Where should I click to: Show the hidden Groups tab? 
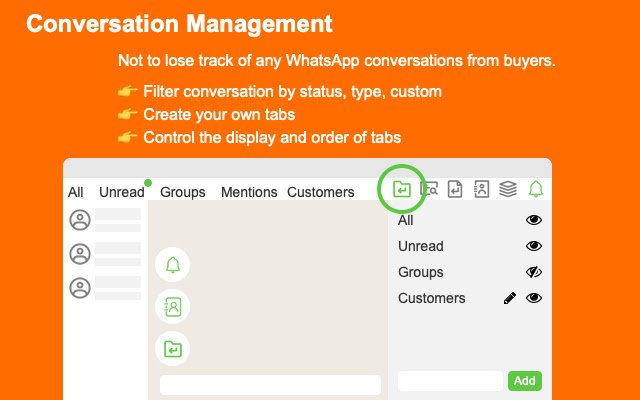tap(534, 272)
